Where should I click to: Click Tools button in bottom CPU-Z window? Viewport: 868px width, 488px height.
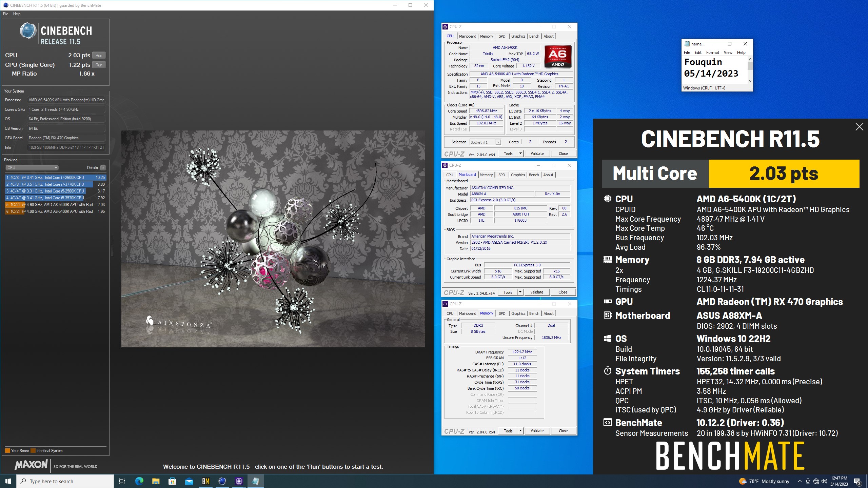(508, 431)
